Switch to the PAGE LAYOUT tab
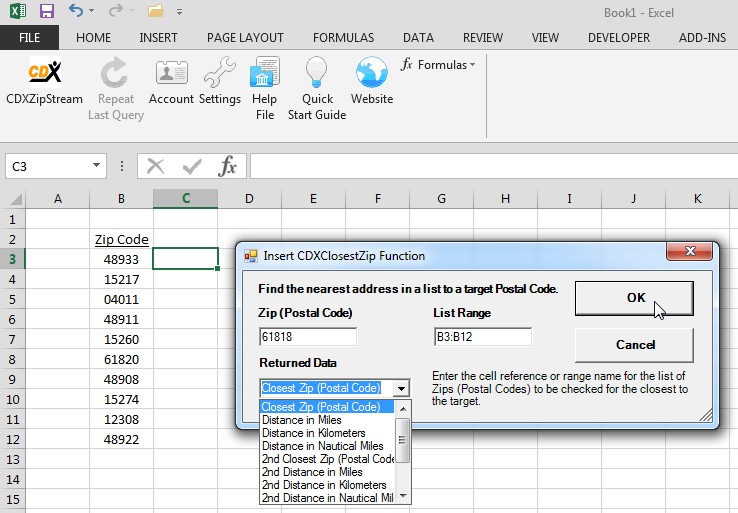This screenshot has width=738, height=513. pos(245,38)
